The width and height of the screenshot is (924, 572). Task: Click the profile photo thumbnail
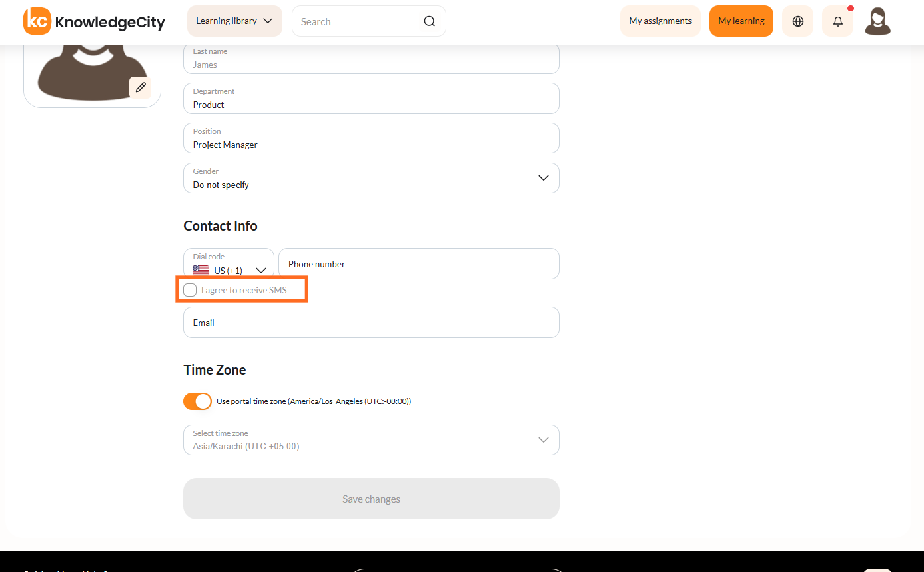tap(92, 75)
